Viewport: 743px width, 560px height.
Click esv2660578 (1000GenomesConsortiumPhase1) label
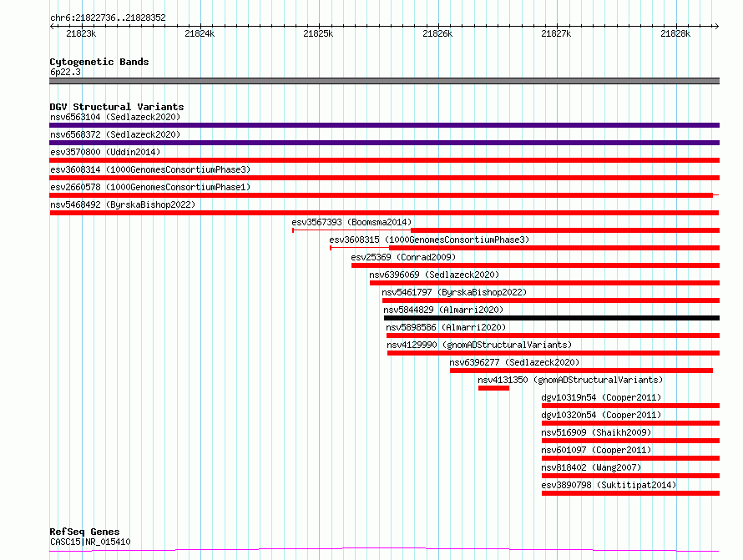(150, 187)
